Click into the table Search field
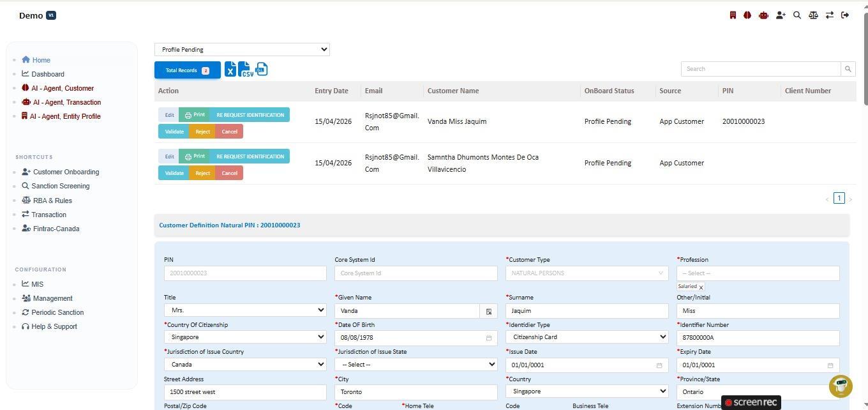The width and height of the screenshot is (868, 410). pyautogui.click(x=761, y=69)
